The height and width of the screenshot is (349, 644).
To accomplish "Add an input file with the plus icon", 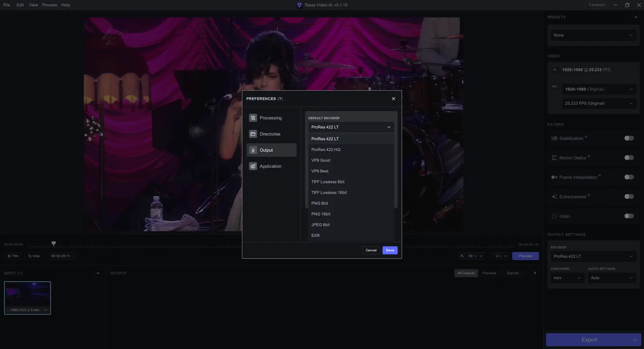I will 98,273.
